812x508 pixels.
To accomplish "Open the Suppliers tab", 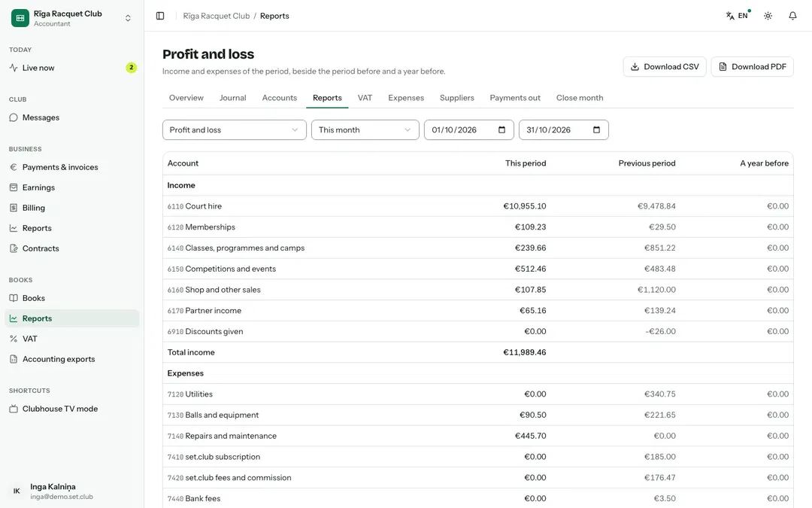I will [x=457, y=98].
